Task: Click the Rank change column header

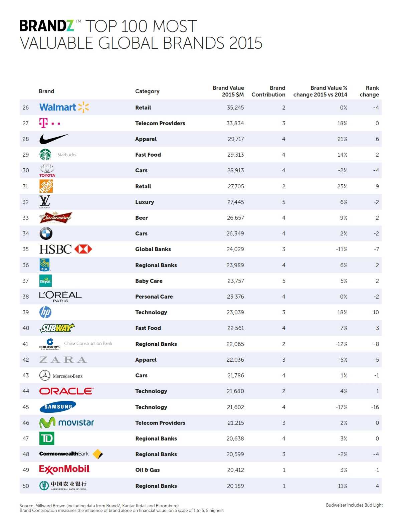Action: (x=369, y=91)
